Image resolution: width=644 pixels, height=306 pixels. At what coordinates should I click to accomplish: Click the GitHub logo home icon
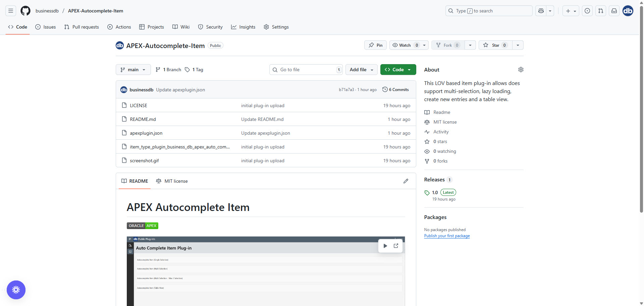tap(25, 11)
